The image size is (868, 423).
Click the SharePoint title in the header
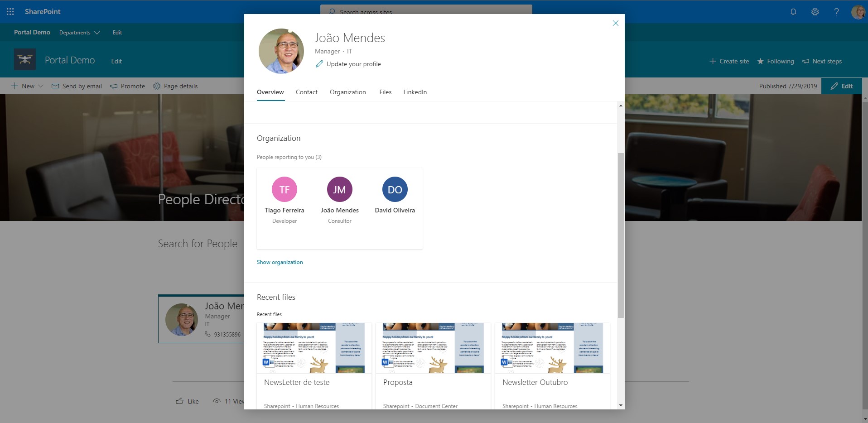pyautogui.click(x=43, y=12)
